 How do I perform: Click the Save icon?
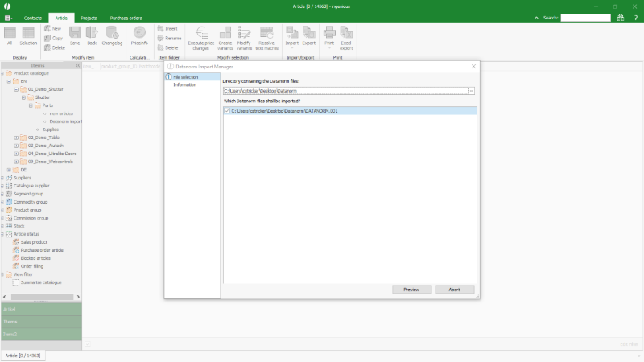[75, 35]
